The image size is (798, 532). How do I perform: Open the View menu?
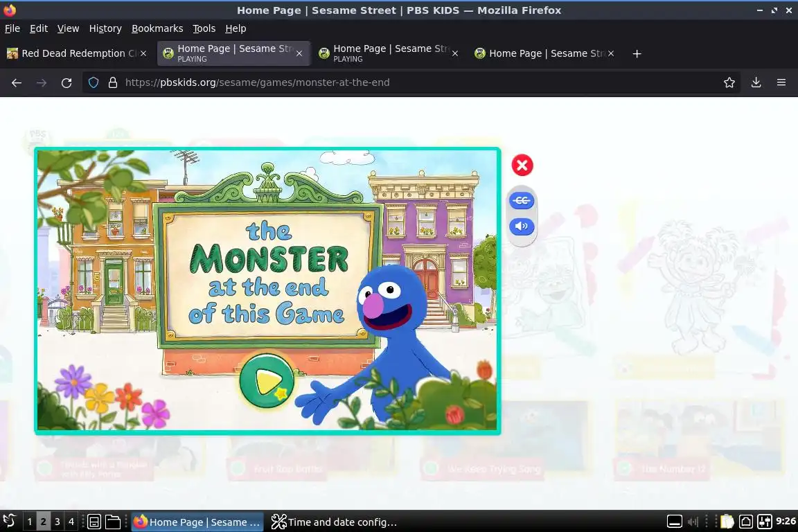click(68, 28)
